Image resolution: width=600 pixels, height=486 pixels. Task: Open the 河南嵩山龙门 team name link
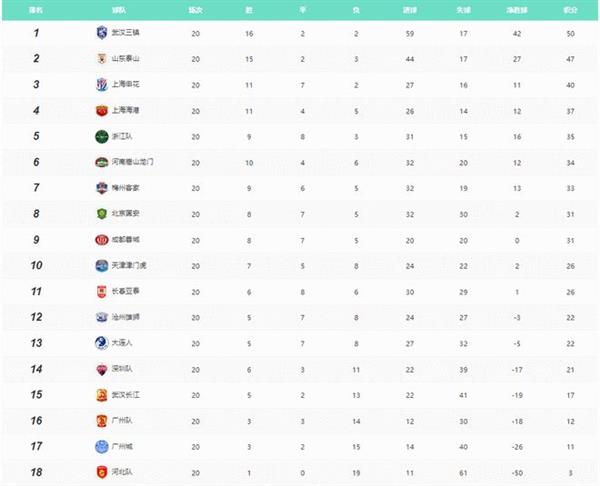coord(132,162)
